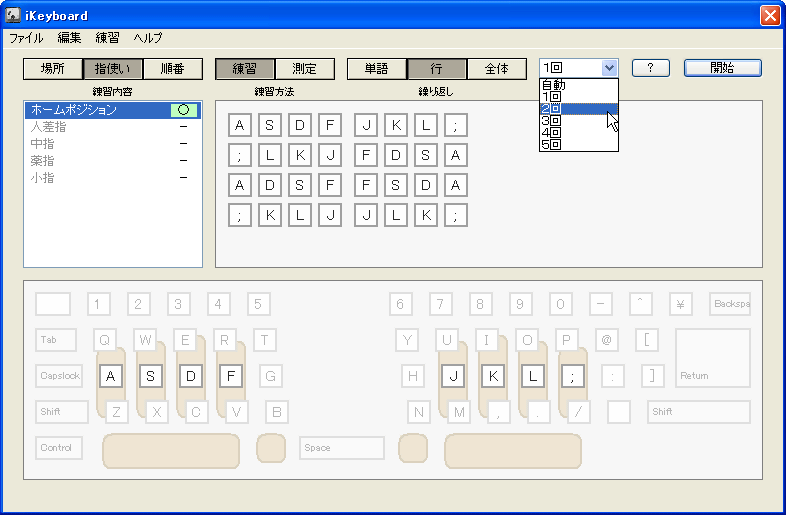786x515 pixels.
Task: Click the F key on the on-screen keyboard
Action: 231,376
